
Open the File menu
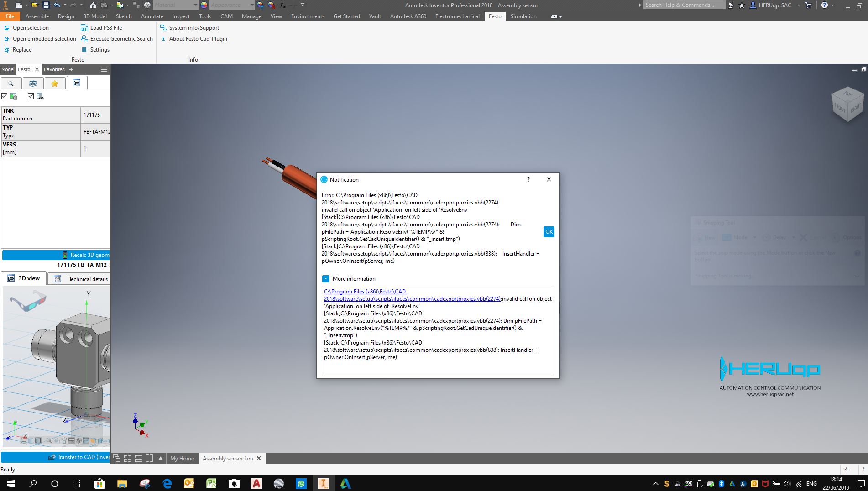(x=10, y=16)
